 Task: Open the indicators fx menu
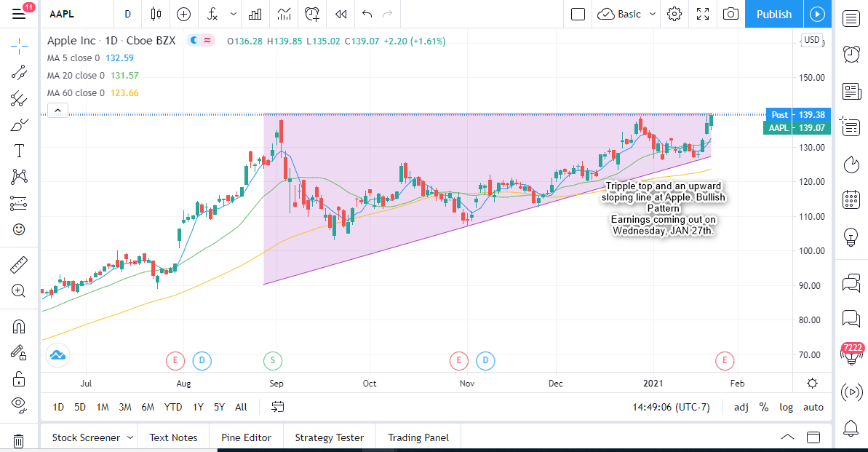(212, 14)
